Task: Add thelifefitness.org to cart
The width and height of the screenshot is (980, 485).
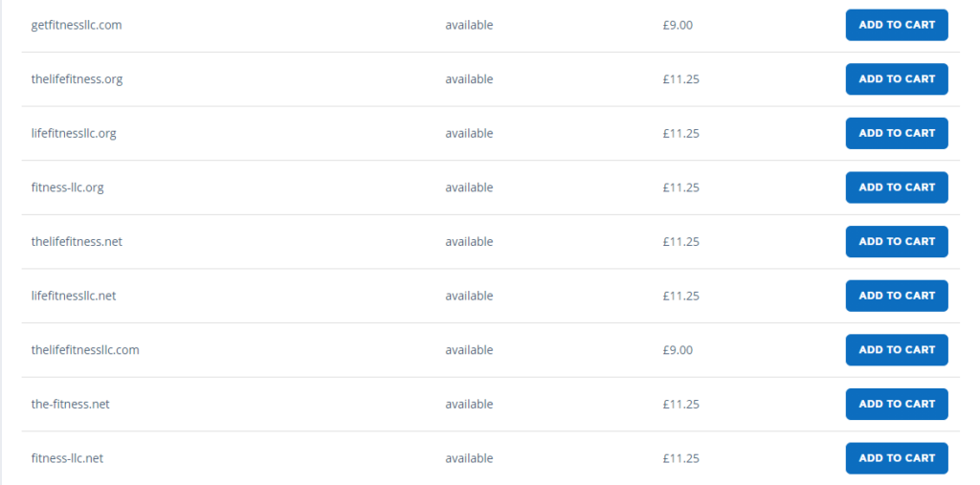Action: point(896,79)
